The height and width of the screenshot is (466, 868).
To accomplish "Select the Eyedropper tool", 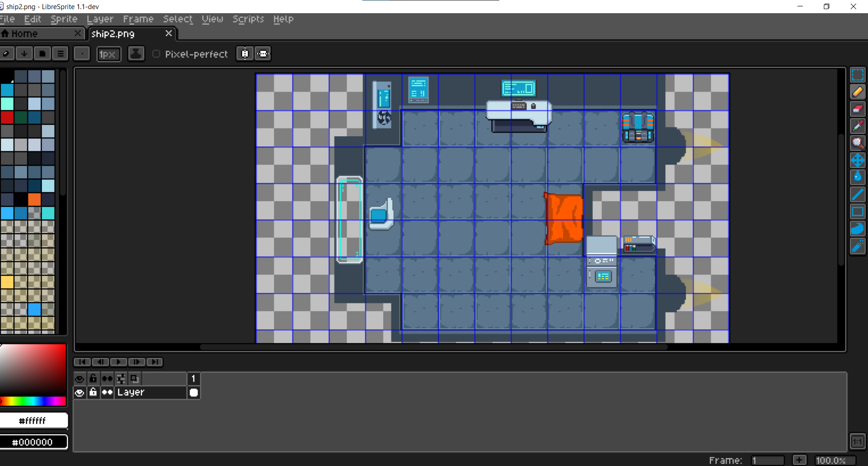I will pyautogui.click(x=858, y=126).
